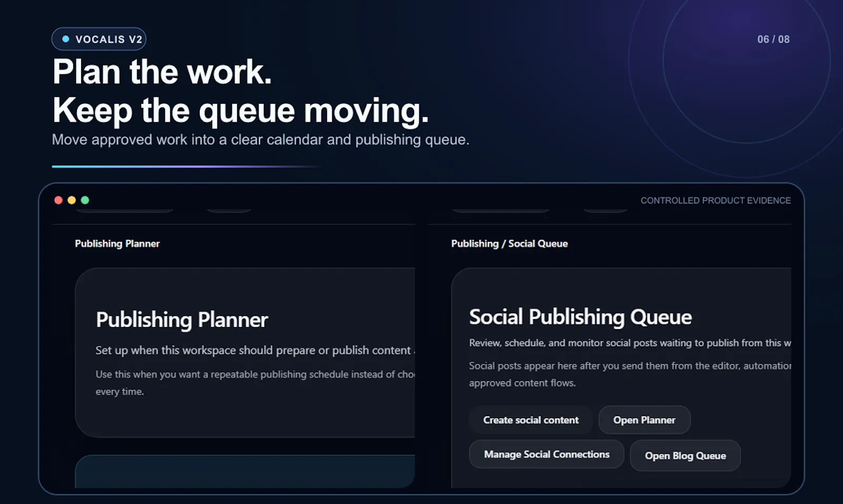
Task: Select Manage Social Connections
Action: 546,454
